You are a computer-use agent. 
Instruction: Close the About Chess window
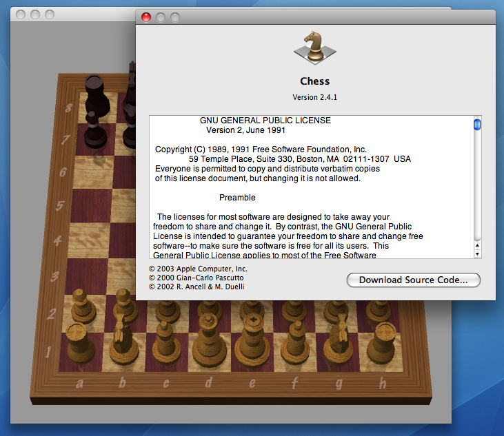coord(146,17)
